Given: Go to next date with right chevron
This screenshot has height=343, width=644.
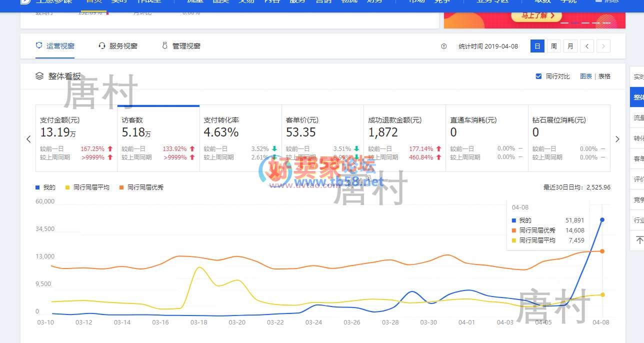Looking at the screenshot, I should pos(603,46).
